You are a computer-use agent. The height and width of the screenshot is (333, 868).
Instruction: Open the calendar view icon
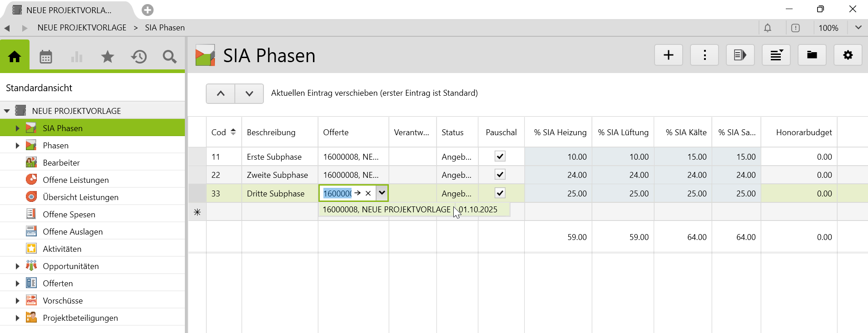click(46, 57)
